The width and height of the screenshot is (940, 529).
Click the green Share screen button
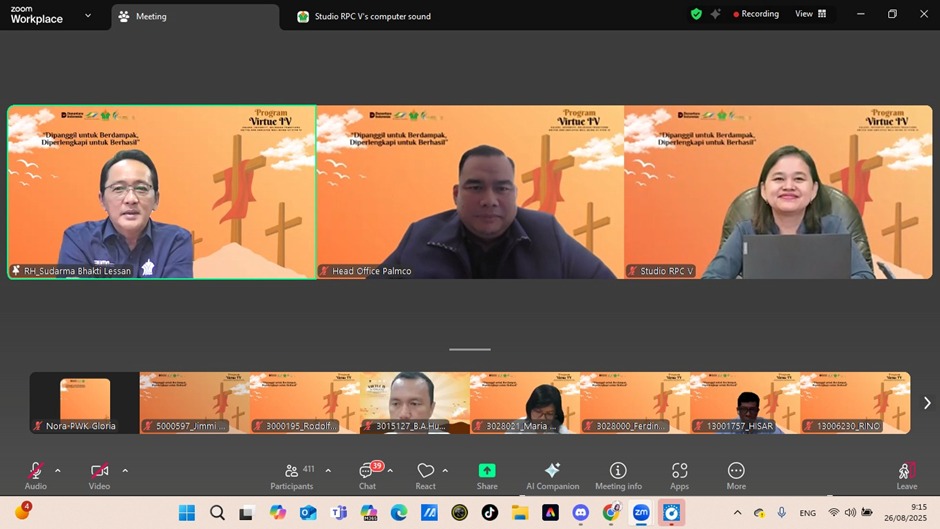pyautogui.click(x=487, y=474)
